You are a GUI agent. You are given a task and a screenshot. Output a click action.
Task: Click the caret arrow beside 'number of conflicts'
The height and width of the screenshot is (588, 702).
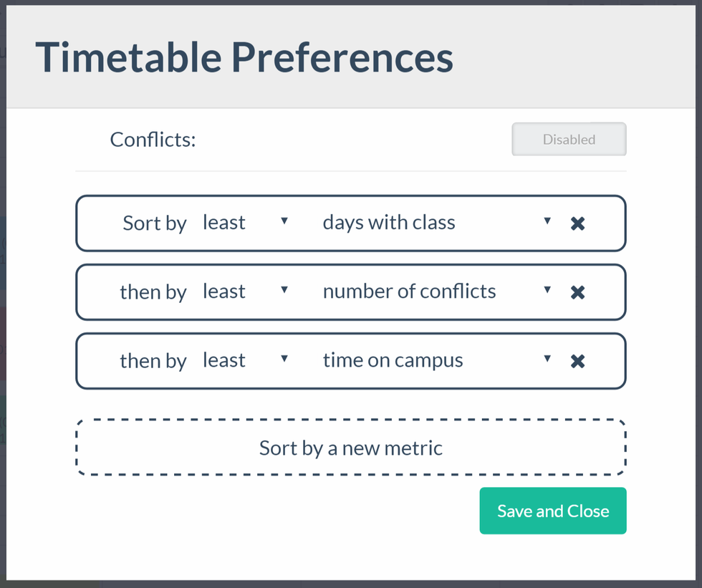(547, 290)
